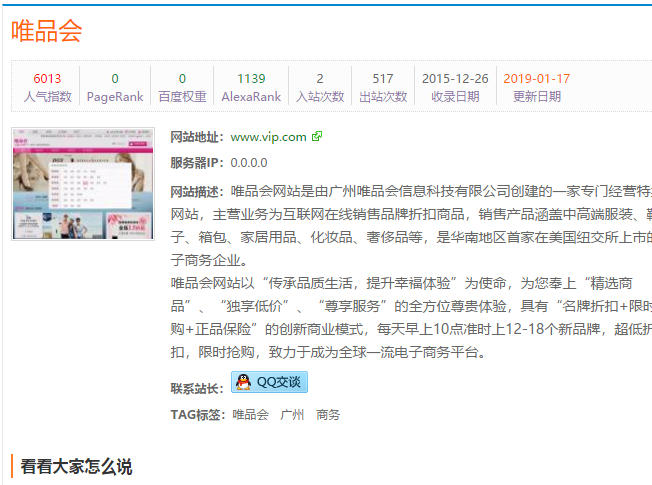Viewport: 652px width, 485px height.
Task: Click the AlexaRank label
Action: coord(251,97)
